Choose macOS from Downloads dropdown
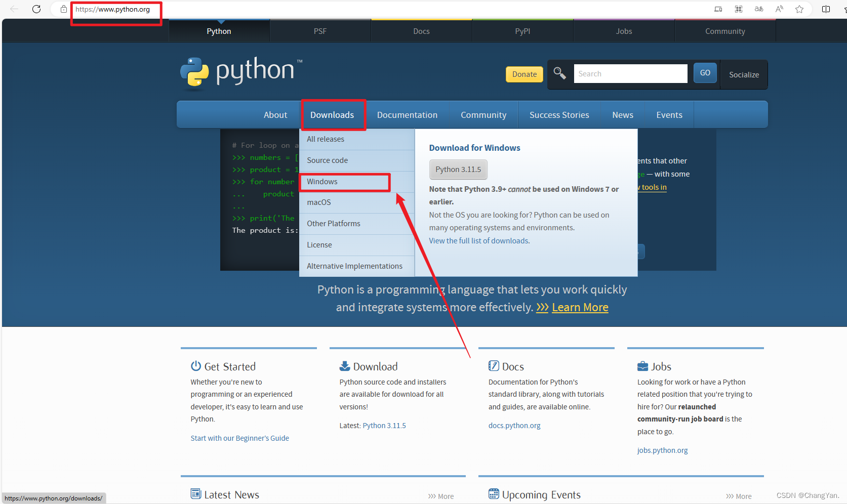 357,202
